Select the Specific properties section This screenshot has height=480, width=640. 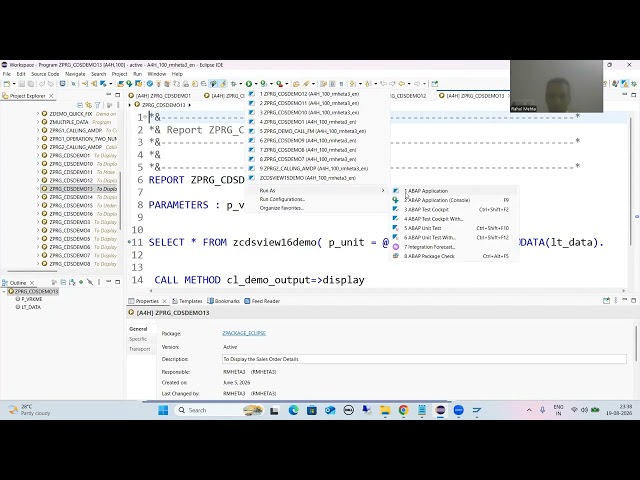click(x=138, y=339)
